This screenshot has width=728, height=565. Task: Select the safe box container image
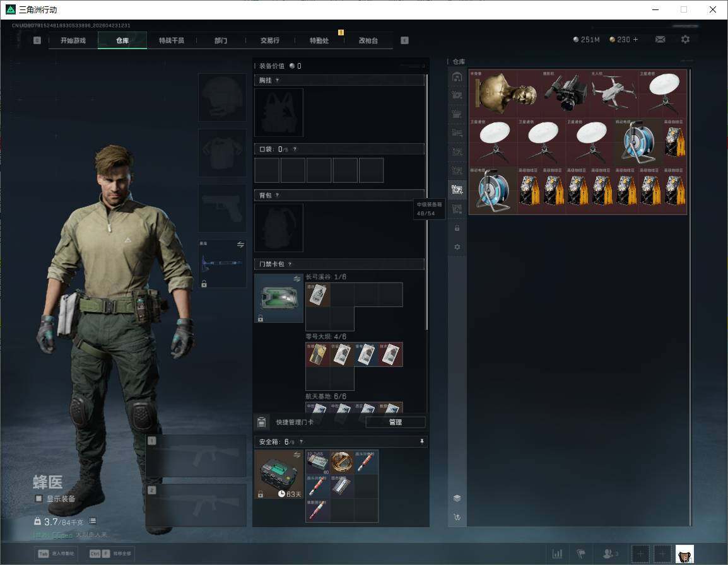point(279,474)
